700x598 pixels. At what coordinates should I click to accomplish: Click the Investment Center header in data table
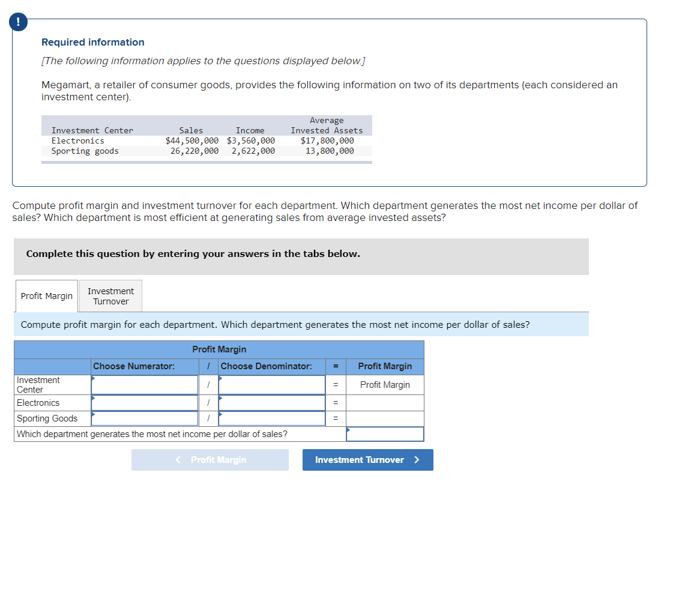(x=92, y=130)
